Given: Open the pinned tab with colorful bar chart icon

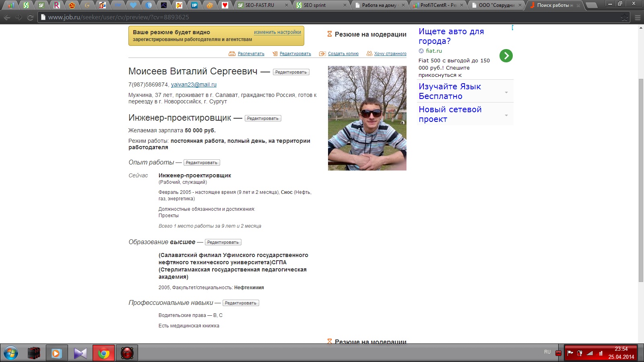Looking at the screenshot, I should (x=11, y=5).
